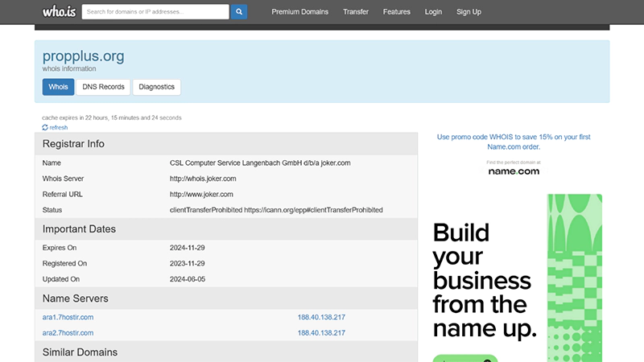Click Sign Up in the navbar

[x=469, y=12]
